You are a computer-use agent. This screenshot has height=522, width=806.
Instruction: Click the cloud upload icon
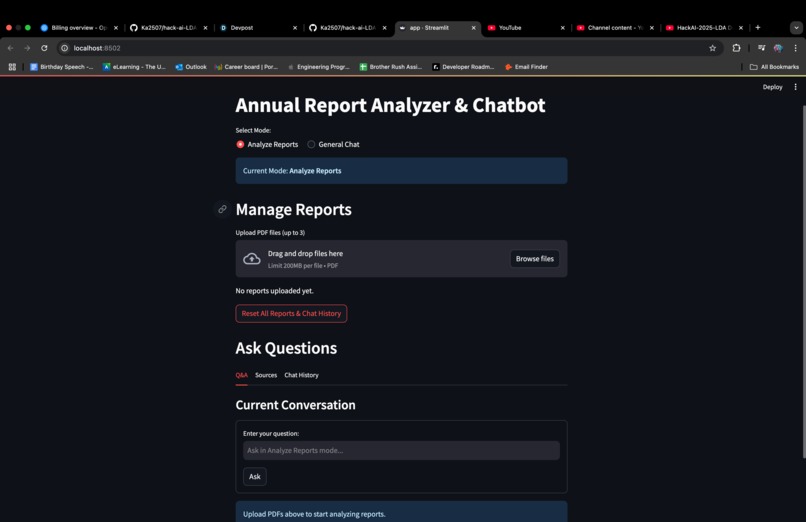251,258
